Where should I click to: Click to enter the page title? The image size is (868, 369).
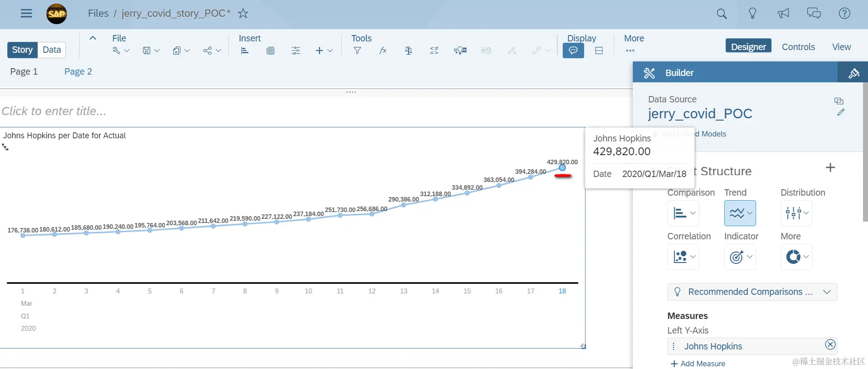pyautogui.click(x=54, y=111)
